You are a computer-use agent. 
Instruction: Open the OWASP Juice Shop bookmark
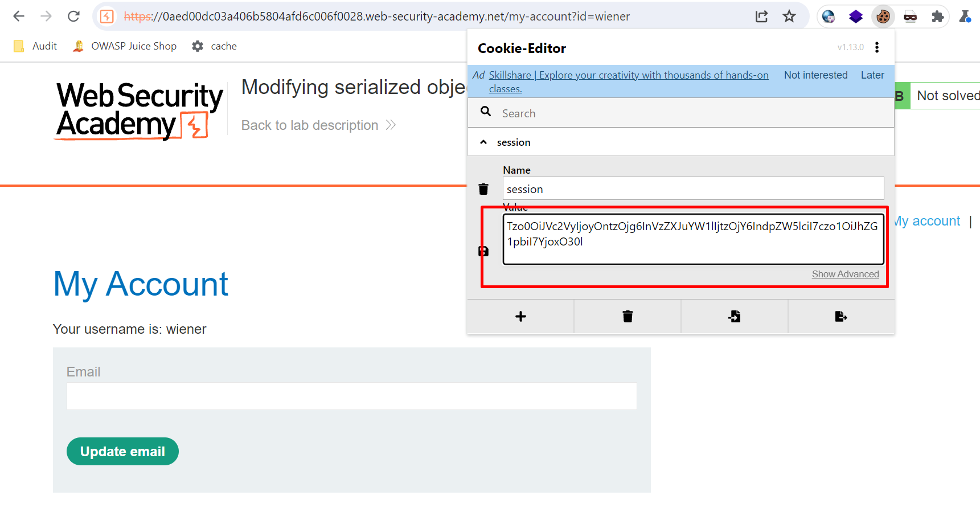125,46
